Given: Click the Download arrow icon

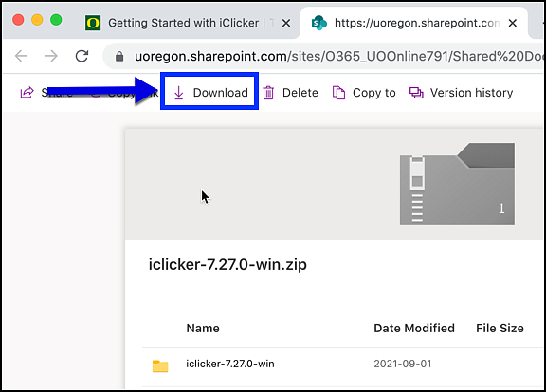Looking at the screenshot, I should (178, 93).
